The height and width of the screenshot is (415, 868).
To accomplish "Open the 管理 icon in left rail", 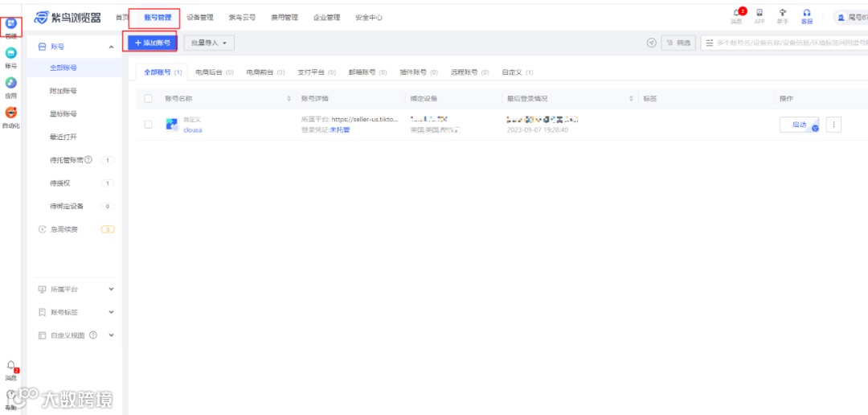I will (x=10, y=24).
